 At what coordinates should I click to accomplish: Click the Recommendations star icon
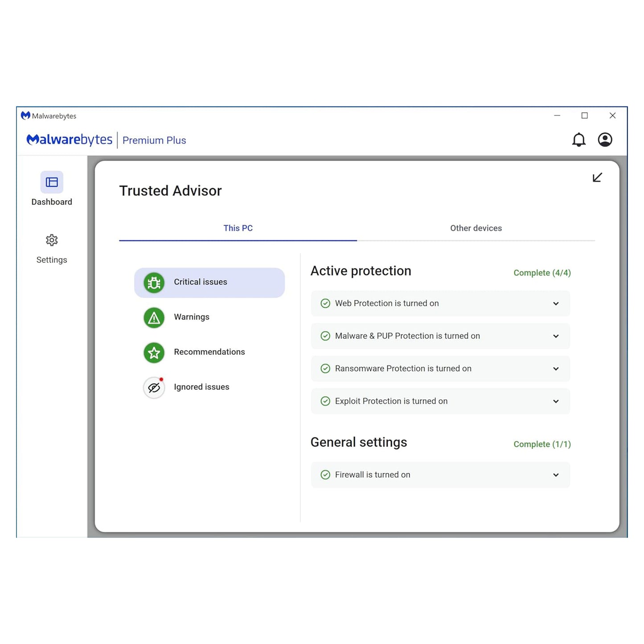153,353
